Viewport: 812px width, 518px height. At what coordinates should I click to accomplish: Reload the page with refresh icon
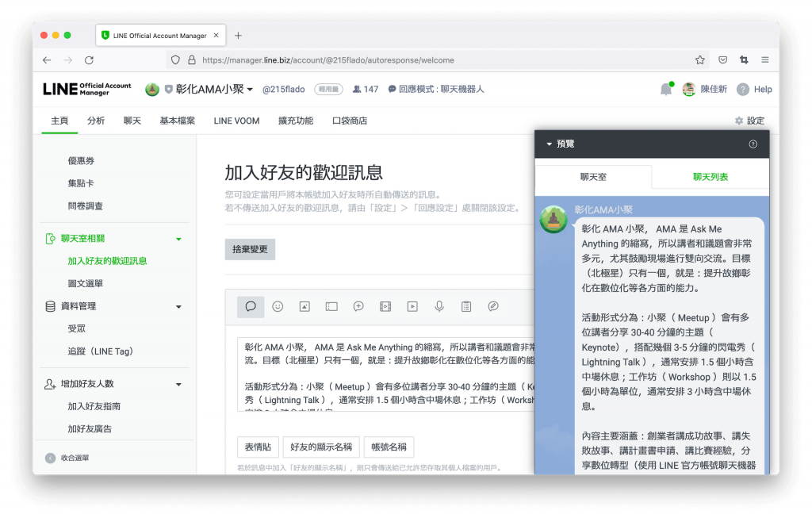point(89,60)
